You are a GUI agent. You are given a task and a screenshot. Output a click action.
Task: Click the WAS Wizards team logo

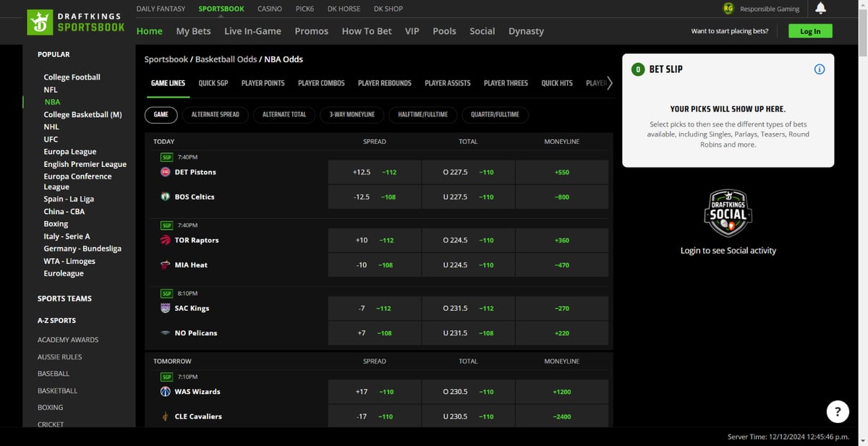[x=166, y=392]
